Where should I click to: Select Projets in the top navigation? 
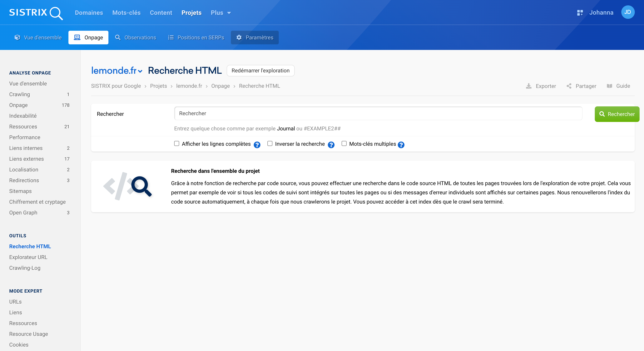[191, 13]
